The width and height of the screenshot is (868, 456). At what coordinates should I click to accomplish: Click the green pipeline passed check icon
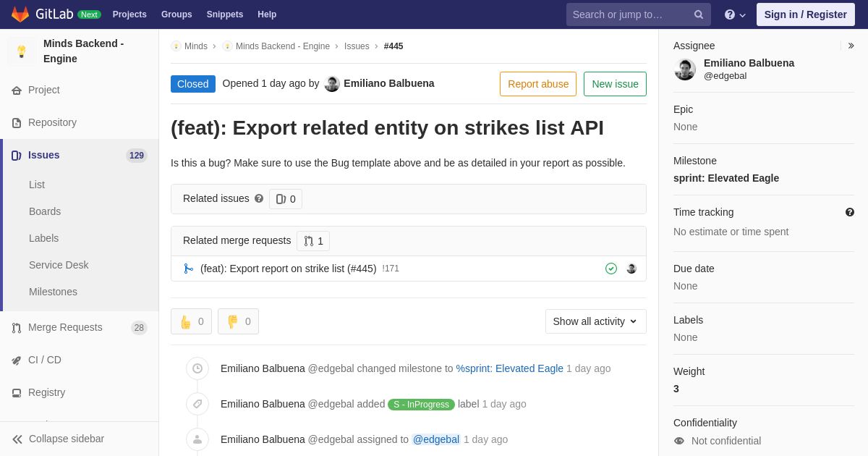click(611, 269)
